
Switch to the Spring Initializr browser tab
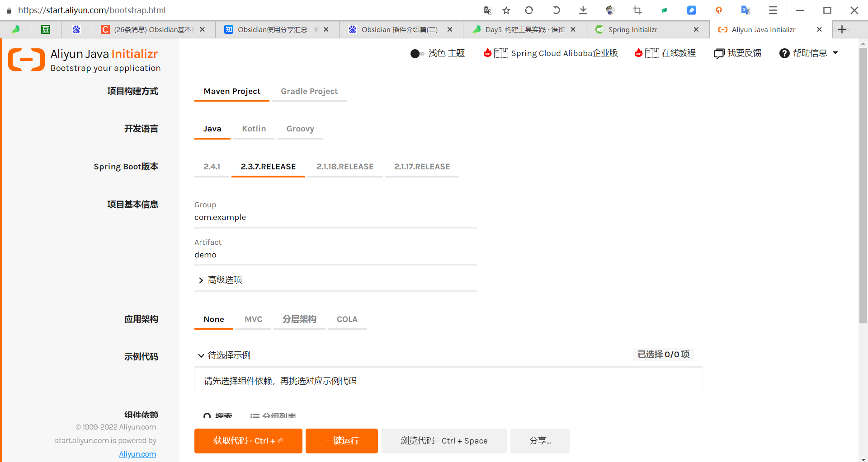[647, 29]
